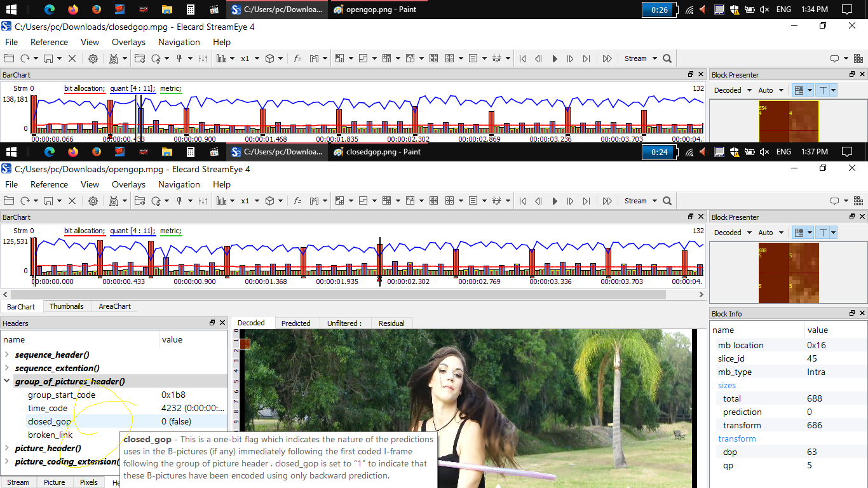This screenshot has width=868, height=488.
Task: Close the Headers panel
Action: pyautogui.click(x=222, y=323)
